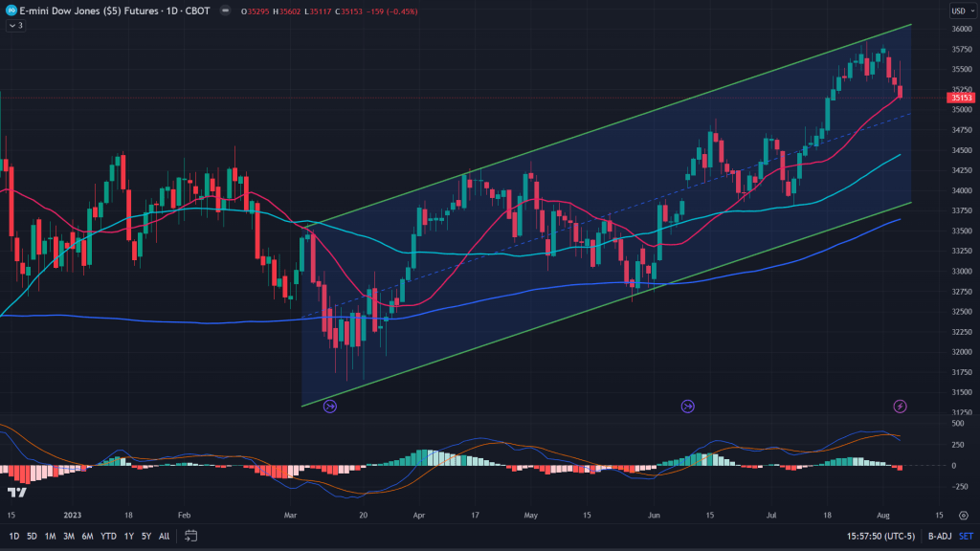Show All available chart history

click(x=164, y=536)
